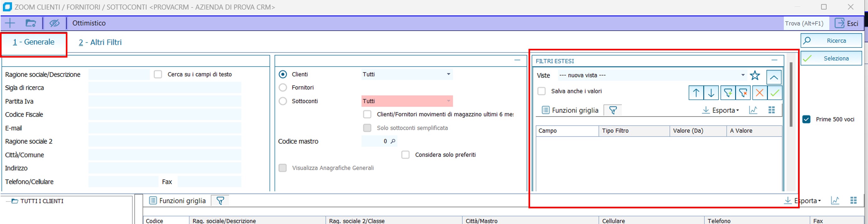Open the Esporta dropdown in FILTRI ESTESI
This screenshot has width=868, height=224.
click(x=720, y=110)
